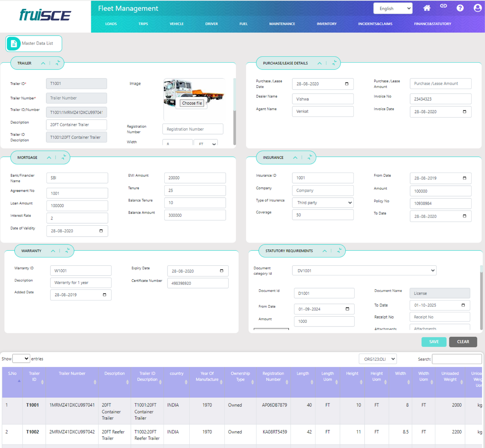The height and width of the screenshot is (448, 485).
Task: Open the English language dropdown
Action: (393, 8)
